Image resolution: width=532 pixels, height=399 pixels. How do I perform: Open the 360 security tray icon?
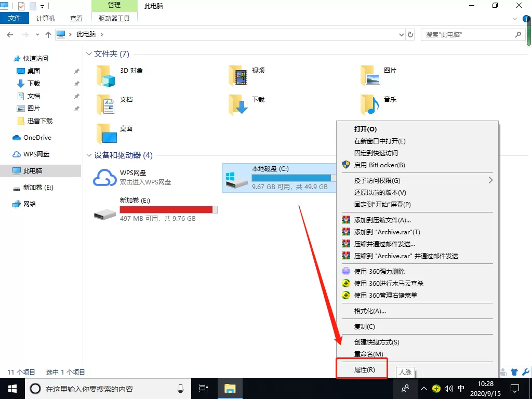click(436, 389)
